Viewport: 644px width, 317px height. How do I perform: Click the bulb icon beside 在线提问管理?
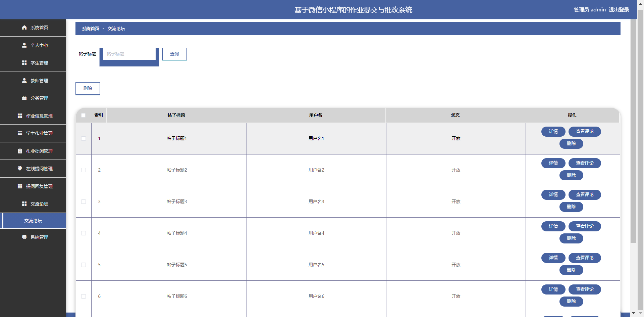click(x=20, y=169)
